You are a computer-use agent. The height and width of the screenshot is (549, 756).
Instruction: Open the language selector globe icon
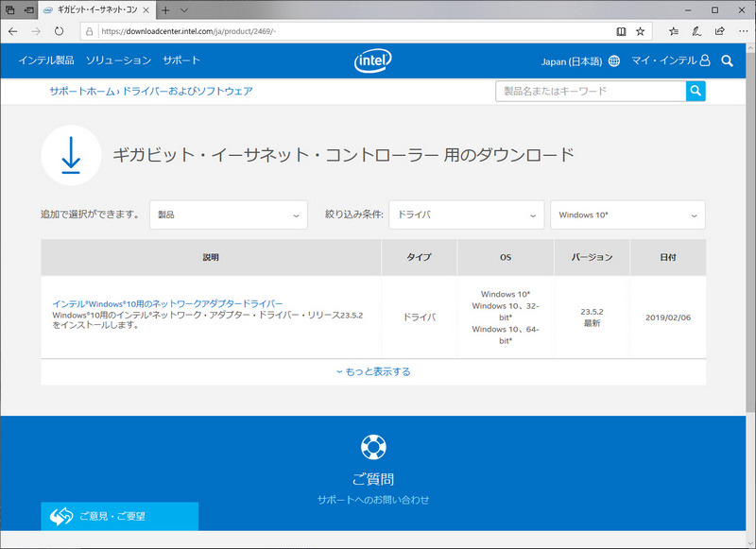point(614,59)
